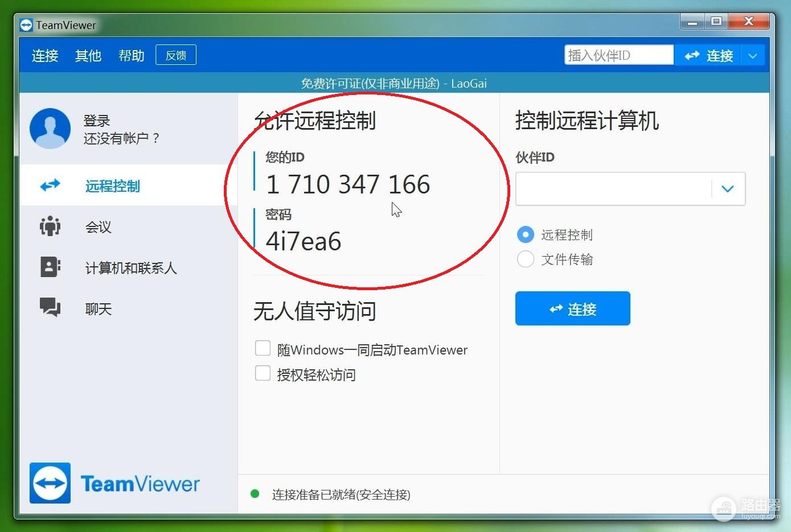
Task: Click the 无人值守访问 heading
Action: 315,311
